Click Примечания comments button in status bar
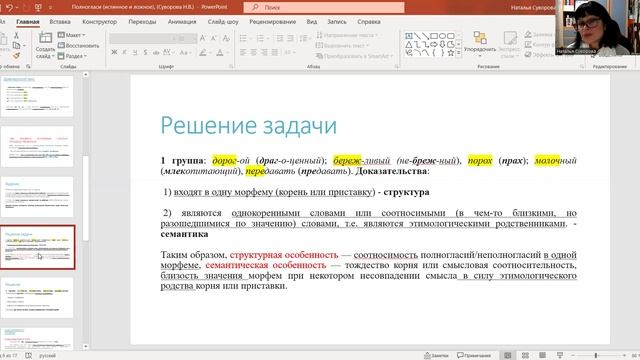 474,356
